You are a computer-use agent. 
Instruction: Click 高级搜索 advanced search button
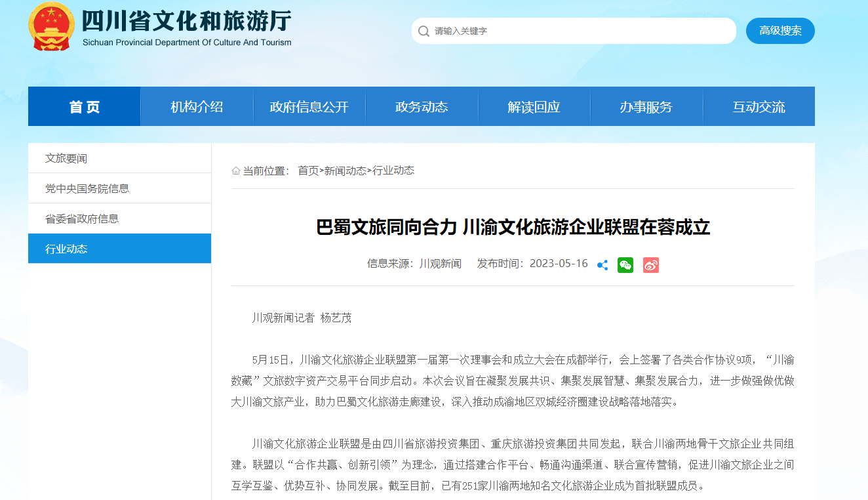[x=780, y=31]
